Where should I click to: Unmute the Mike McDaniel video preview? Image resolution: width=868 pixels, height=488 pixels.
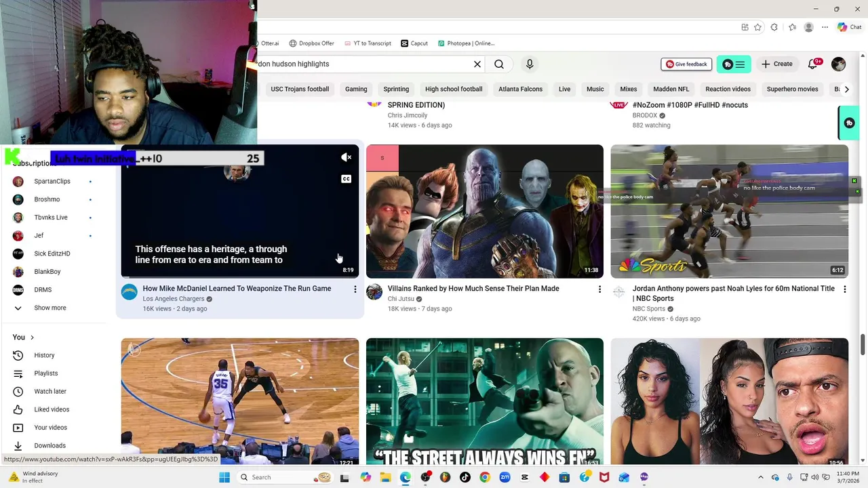pos(347,157)
